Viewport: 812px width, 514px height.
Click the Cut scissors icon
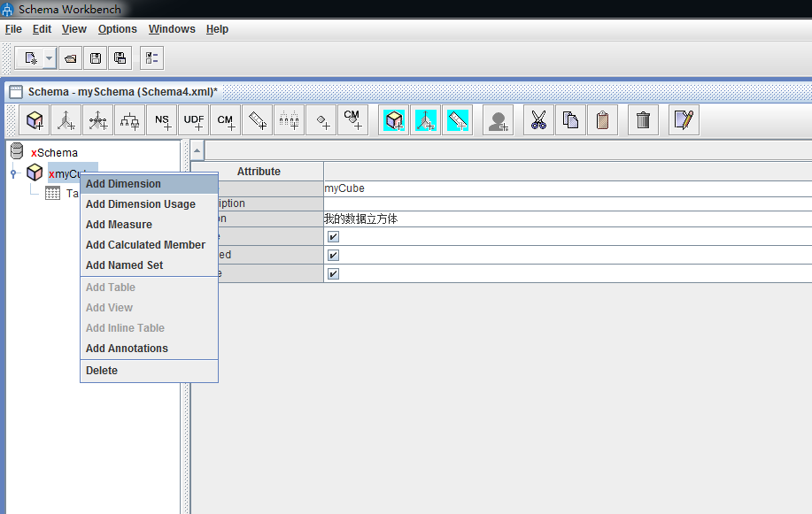tap(538, 120)
